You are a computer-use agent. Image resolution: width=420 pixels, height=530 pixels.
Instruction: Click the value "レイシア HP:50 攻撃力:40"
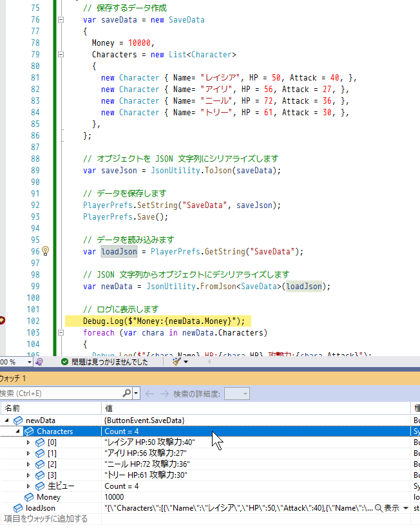pyautogui.click(x=149, y=442)
